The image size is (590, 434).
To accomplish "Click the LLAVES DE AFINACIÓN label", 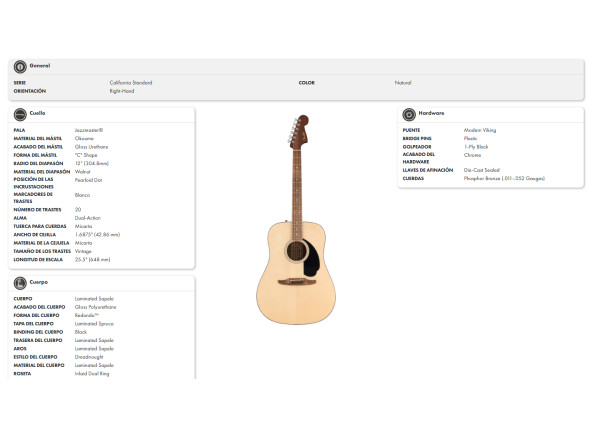I will pos(428,170).
